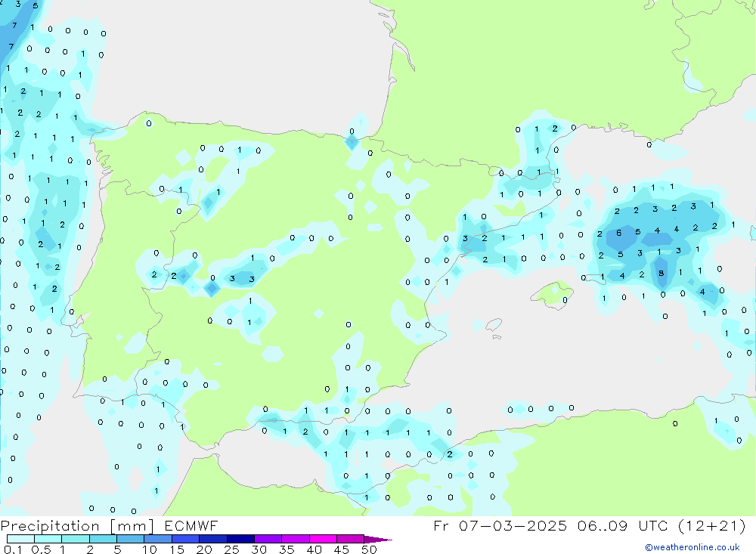
Task: Click the 'Fr 07-03-2025 06..09 UTC (12+21)' timestamp
Action: [x=589, y=526]
